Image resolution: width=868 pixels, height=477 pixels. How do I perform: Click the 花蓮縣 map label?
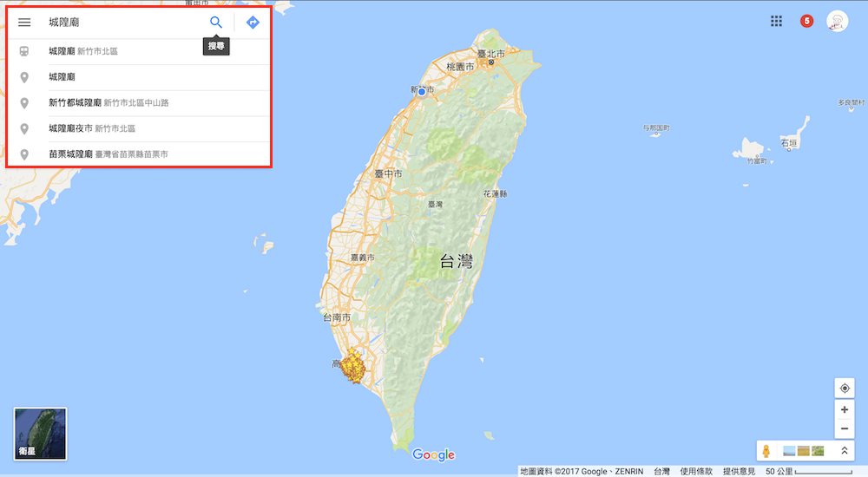tap(496, 193)
